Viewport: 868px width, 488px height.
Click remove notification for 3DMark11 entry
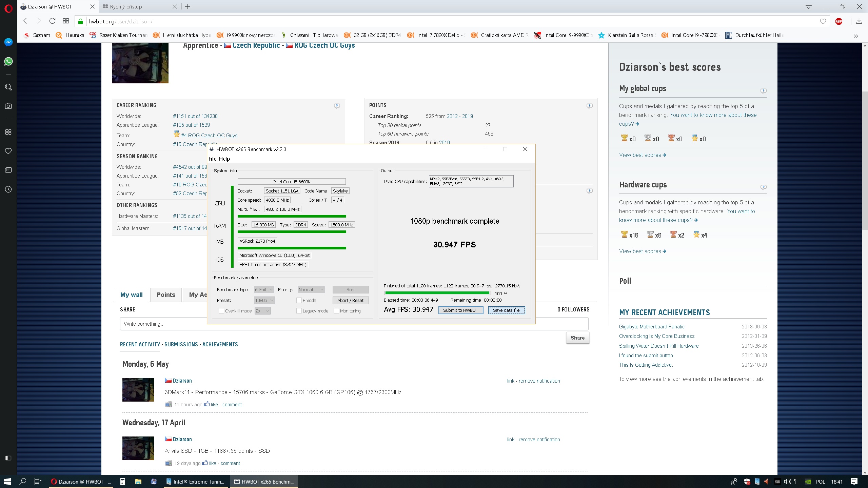539,381
